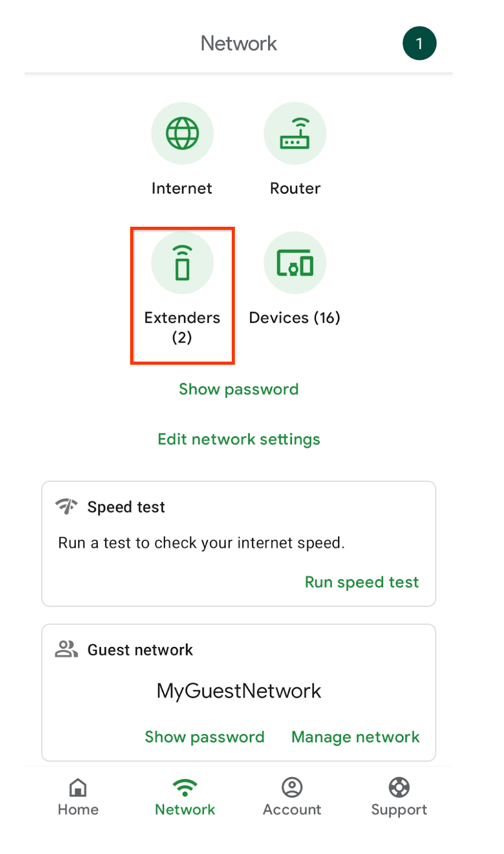Switch to the Account tab
504x854 pixels.
292,797
